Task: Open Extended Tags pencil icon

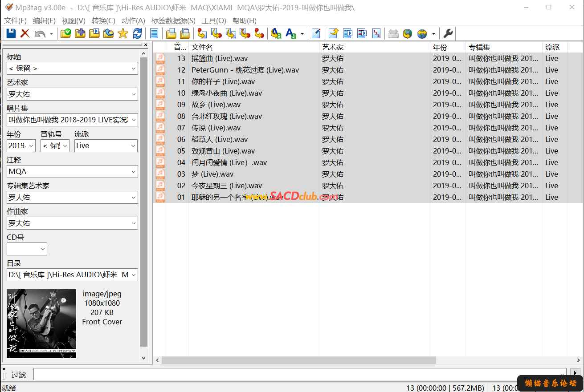Action: tap(316, 33)
